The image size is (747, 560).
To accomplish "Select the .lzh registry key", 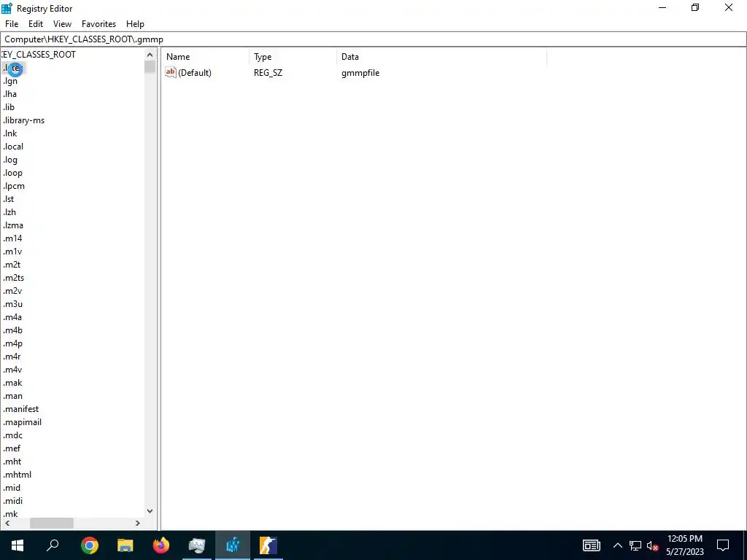I will coord(9,212).
